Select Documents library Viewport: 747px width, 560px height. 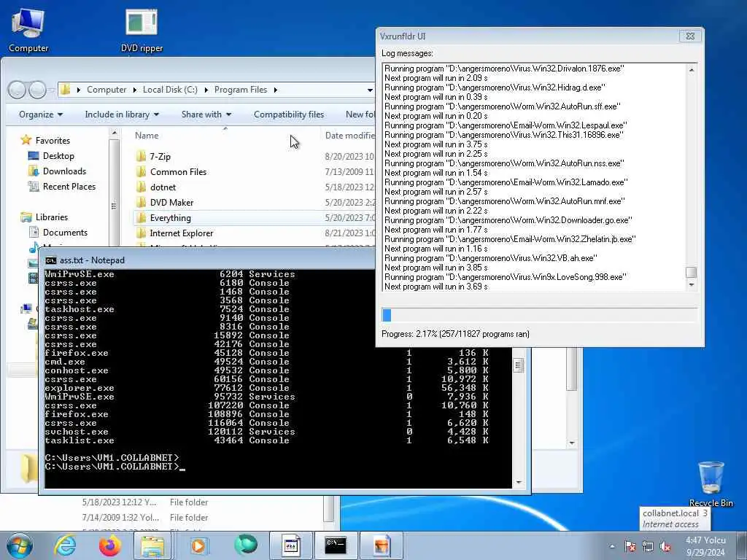65,233
